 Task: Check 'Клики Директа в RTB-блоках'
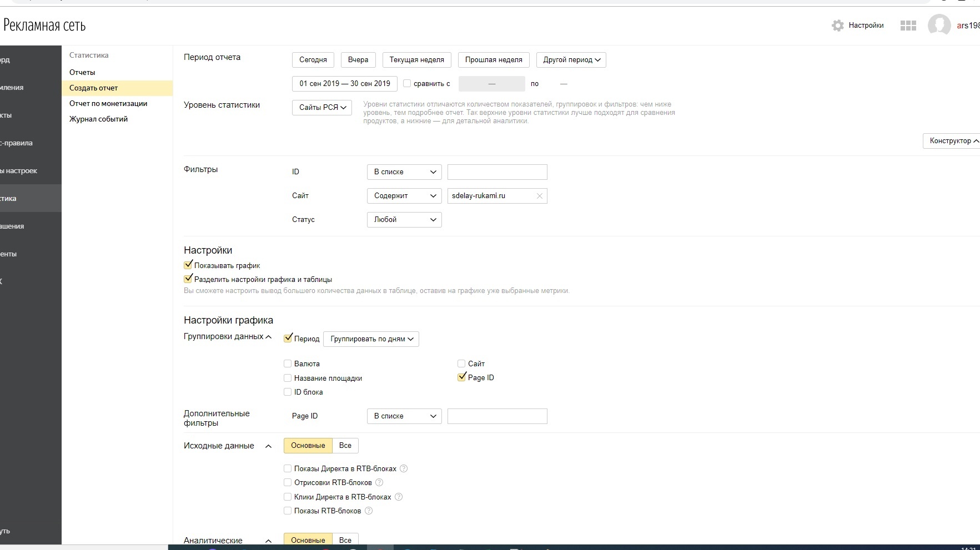coord(288,497)
